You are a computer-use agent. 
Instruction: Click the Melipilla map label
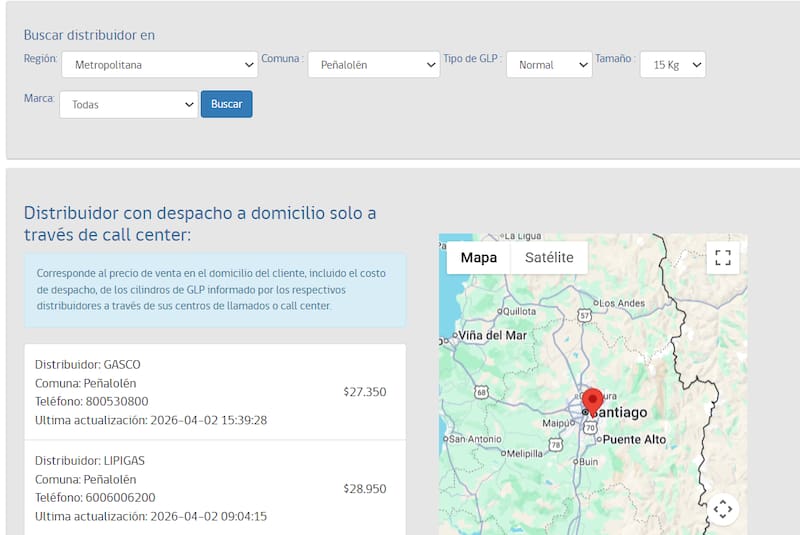pyautogui.click(x=524, y=453)
